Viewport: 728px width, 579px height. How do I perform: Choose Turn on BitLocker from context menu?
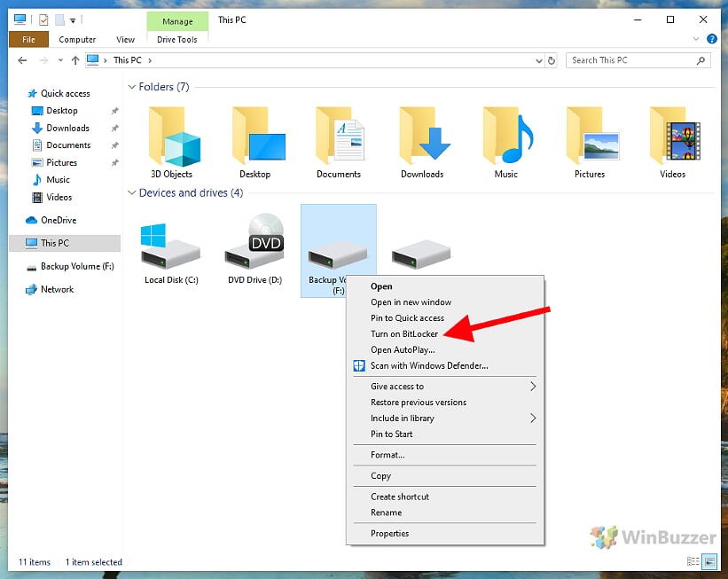coord(404,334)
